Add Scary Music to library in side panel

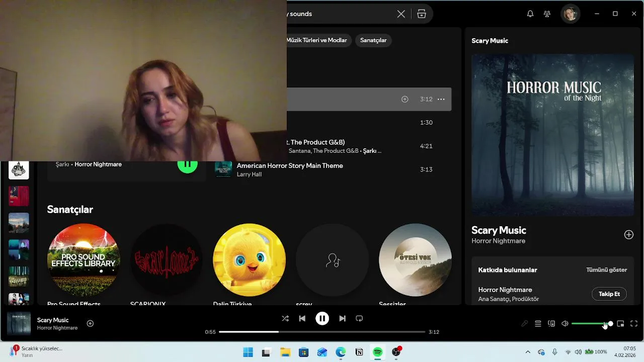click(x=628, y=235)
